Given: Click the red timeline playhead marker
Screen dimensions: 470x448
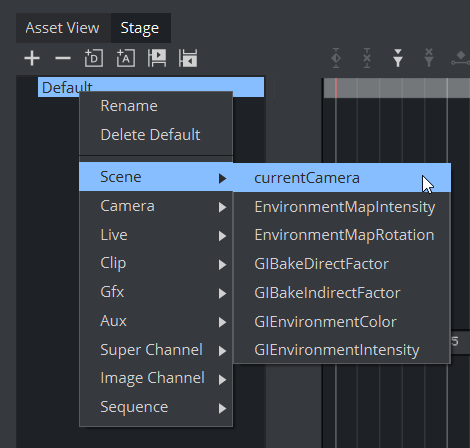Looking at the screenshot, I should (x=336, y=88).
